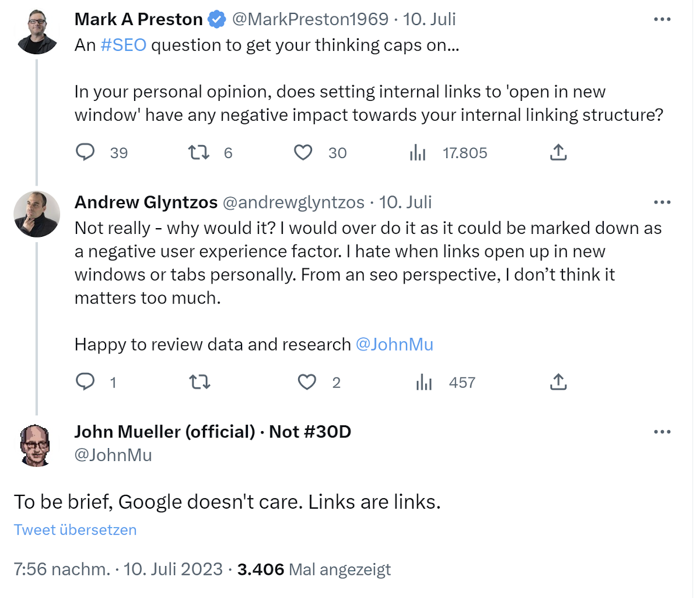
Task: Select the retweet icon on Andrew Glyntzos's reply
Action: click(x=199, y=382)
